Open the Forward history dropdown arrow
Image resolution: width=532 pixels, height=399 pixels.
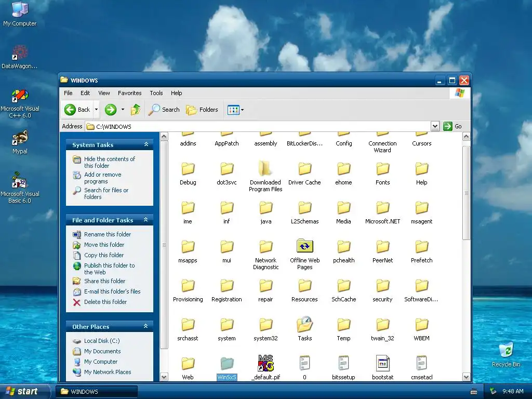click(123, 110)
